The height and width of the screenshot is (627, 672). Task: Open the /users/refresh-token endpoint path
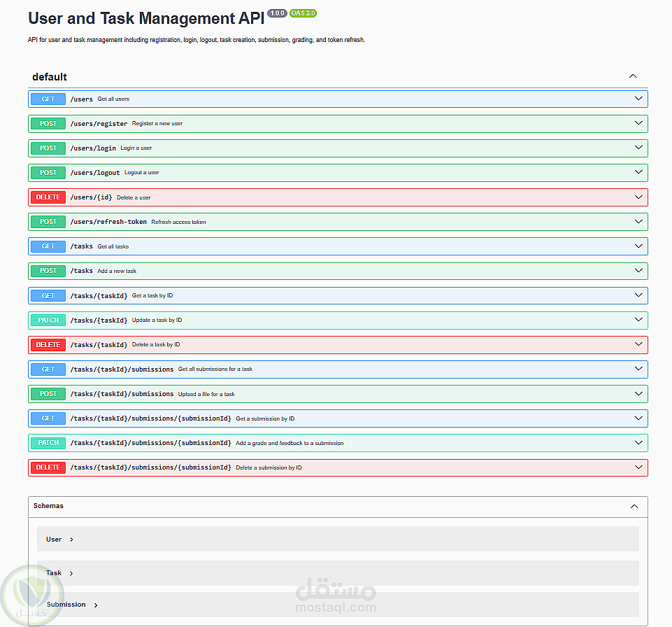pyautogui.click(x=108, y=222)
